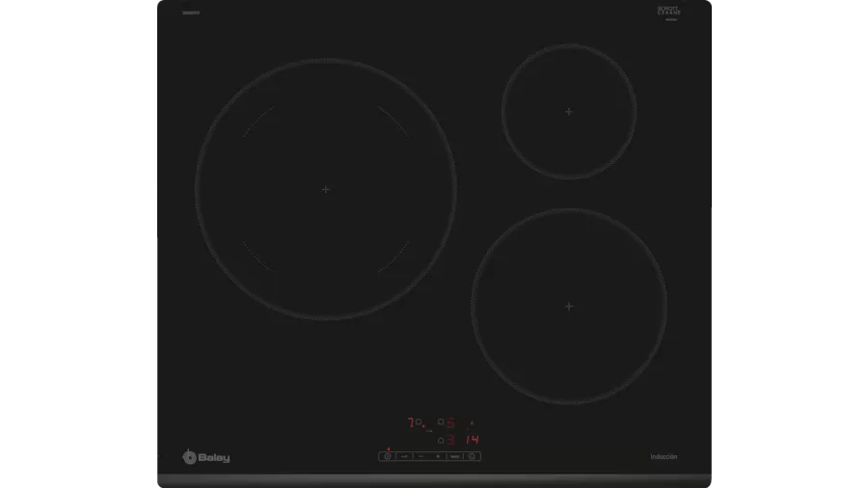Click the bottom right burner center cross
Image resolution: width=868 pixels, height=488 pixels.
pyautogui.click(x=569, y=306)
